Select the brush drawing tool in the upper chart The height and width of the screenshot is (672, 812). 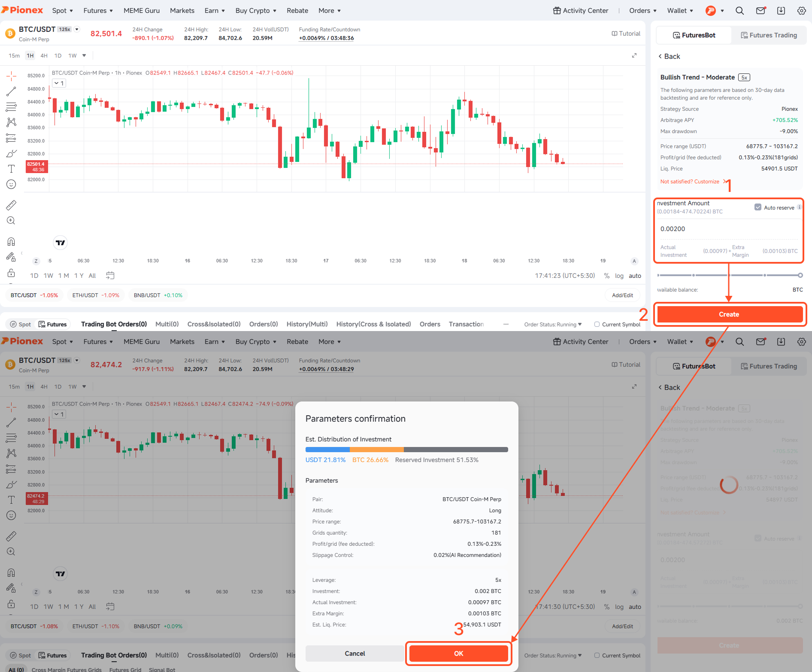[x=12, y=153]
